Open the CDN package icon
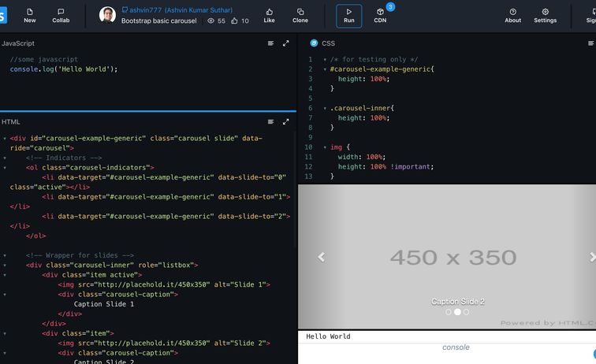This screenshot has height=364, width=596. pos(380,16)
